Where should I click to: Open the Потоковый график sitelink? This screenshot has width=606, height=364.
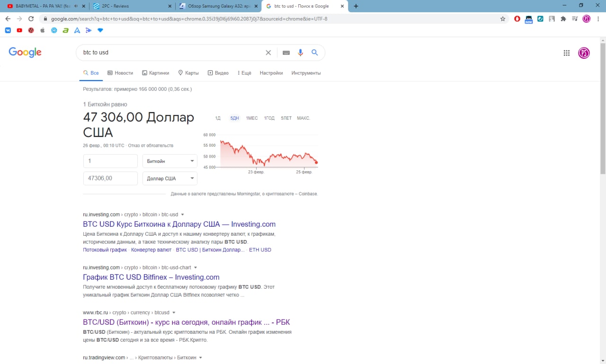tap(105, 250)
